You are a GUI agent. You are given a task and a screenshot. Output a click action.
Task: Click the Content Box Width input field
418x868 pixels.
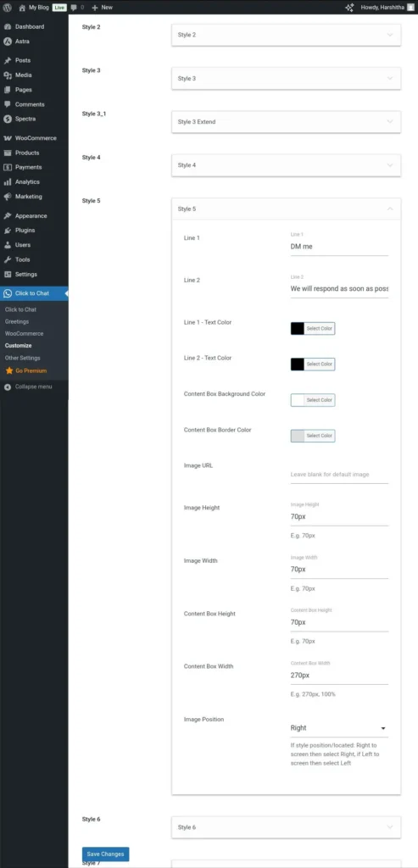(339, 676)
